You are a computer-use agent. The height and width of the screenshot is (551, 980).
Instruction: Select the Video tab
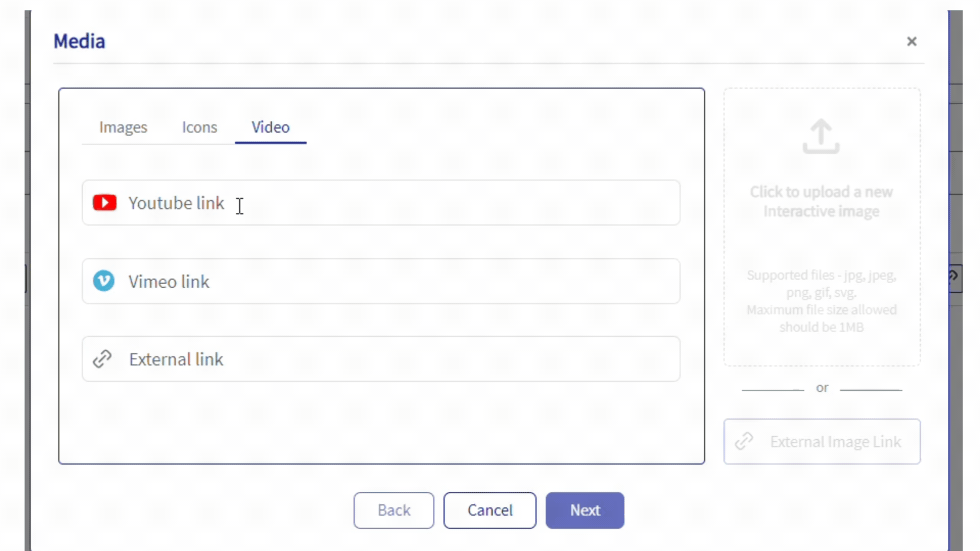pos(271,127)
